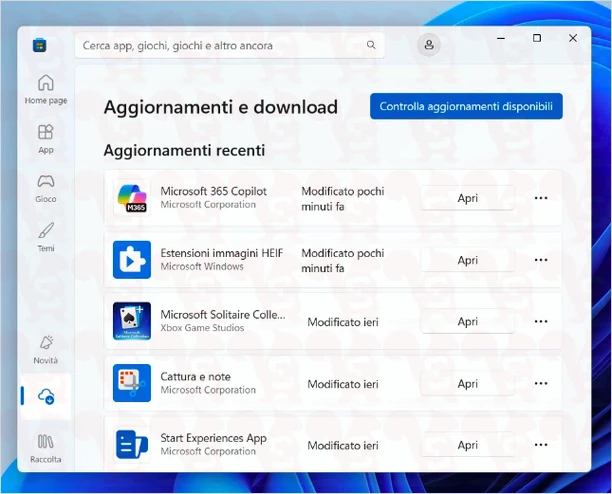
Task: Open the user account profile icon
Action: tap(429, 45)
